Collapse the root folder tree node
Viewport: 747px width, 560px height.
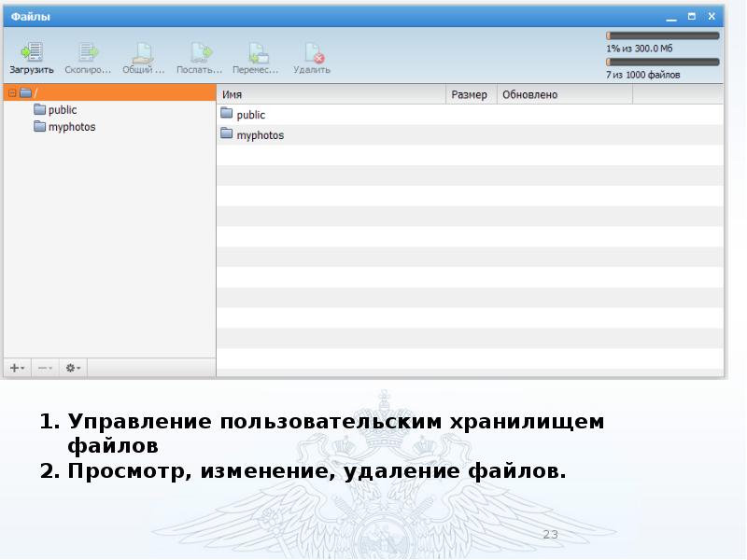(x=12, y=92)
